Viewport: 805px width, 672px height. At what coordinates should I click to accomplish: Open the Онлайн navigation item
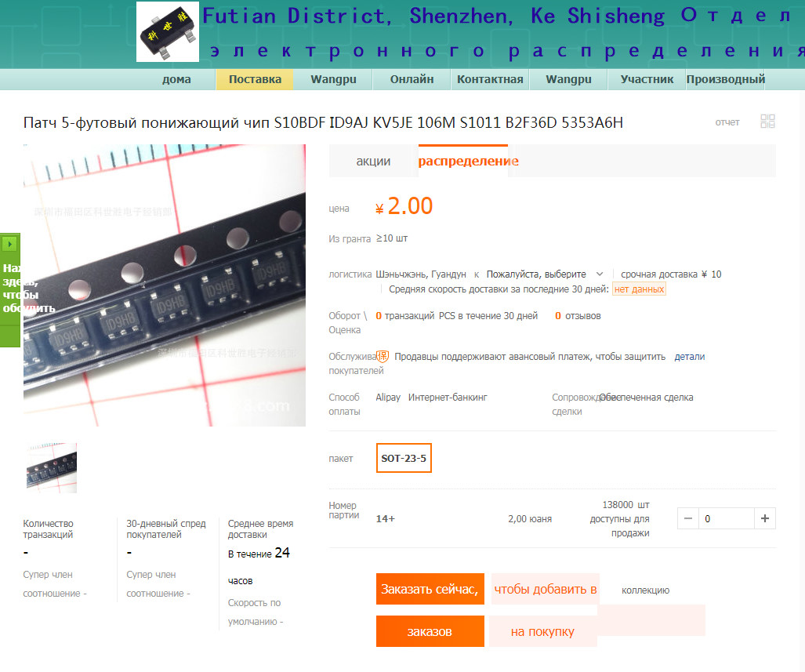(412, 80)
